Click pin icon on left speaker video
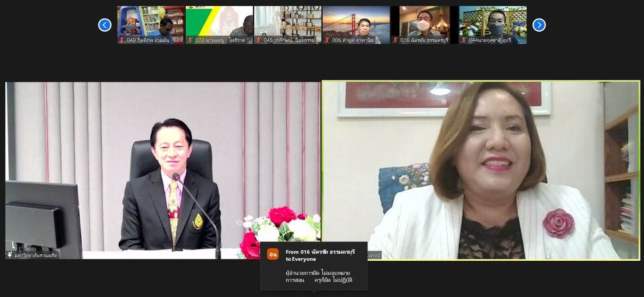 pyautogui.click(x=10, y=255)
